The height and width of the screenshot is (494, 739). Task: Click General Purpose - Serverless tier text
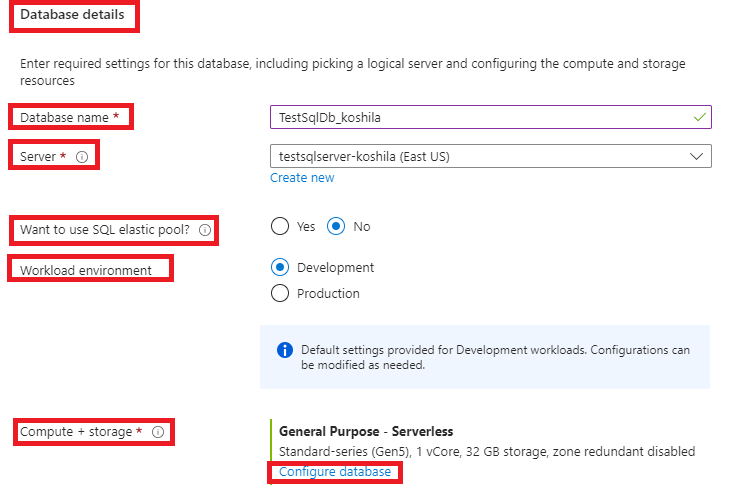click(x=366, y=432)
